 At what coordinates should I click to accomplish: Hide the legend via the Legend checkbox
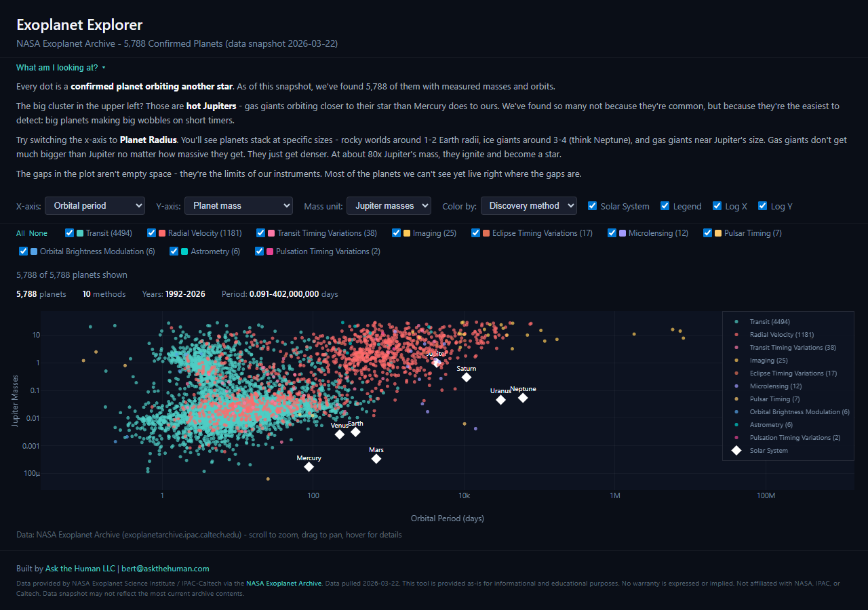[665, 205]
